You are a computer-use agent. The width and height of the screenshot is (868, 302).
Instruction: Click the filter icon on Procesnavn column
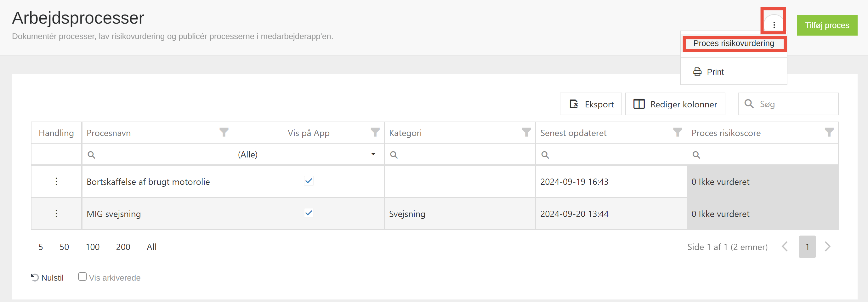tap(224, 132)
